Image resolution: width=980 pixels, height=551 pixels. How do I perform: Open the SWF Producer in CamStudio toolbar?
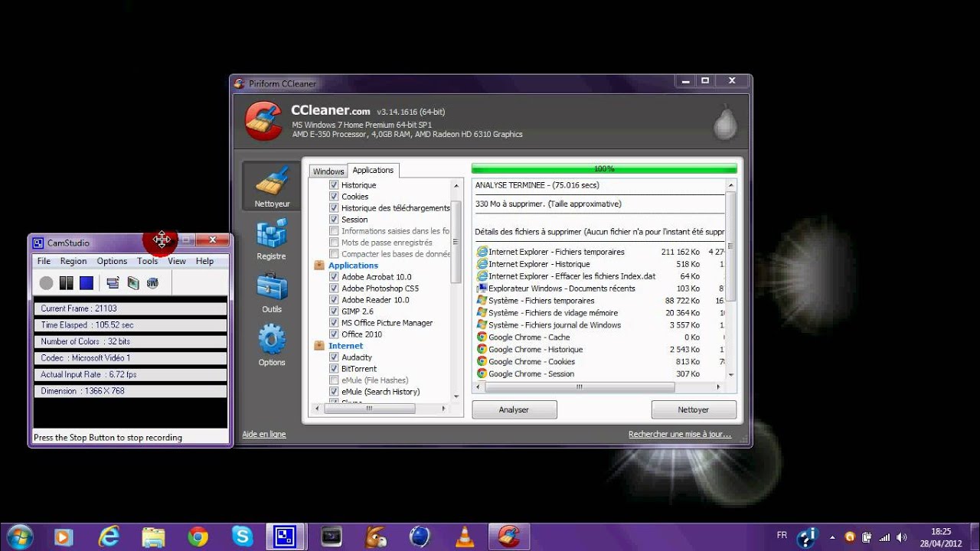152,283
